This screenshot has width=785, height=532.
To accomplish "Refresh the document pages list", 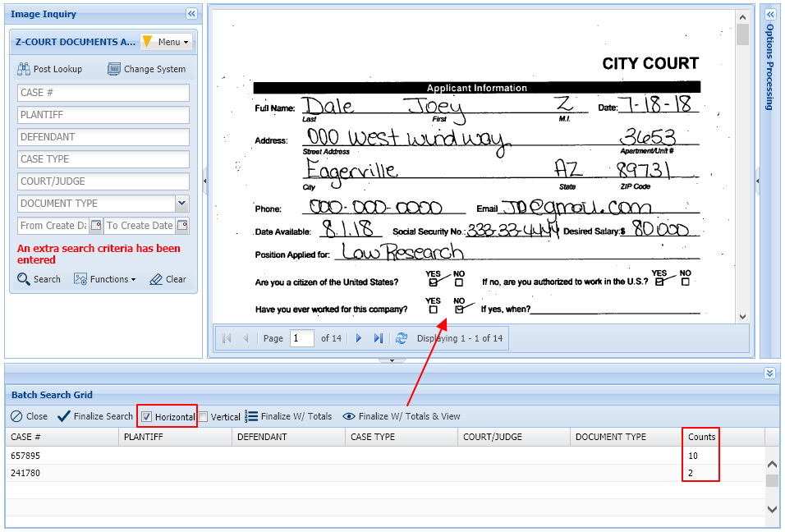I will (x=402, y=337).
